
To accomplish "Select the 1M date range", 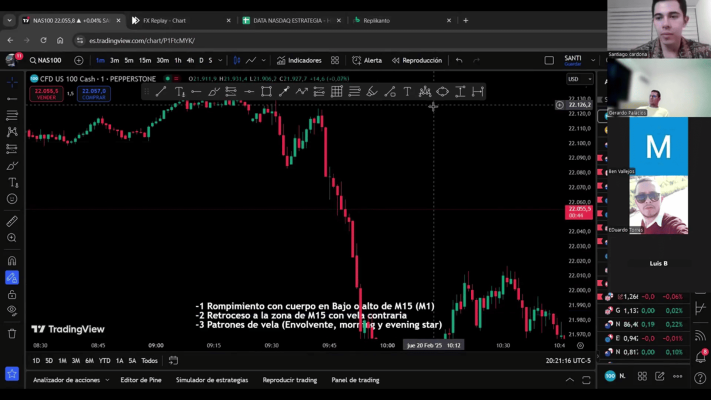I will tap(62, 361).
